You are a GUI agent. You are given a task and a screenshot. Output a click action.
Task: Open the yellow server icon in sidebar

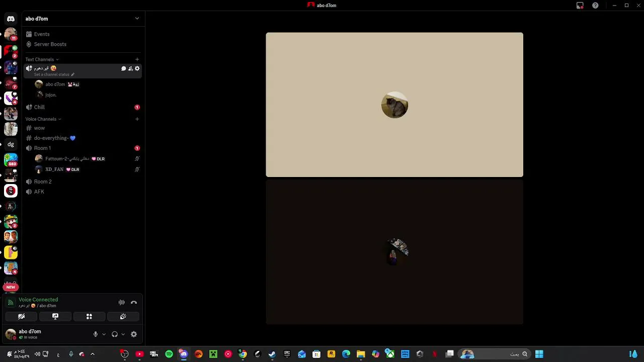pos(11,252)
